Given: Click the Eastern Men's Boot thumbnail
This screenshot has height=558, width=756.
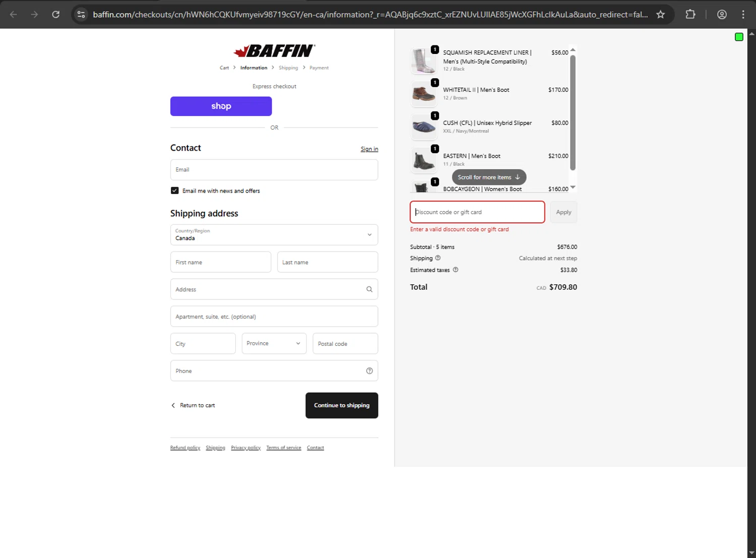Looking at the screenshot, I should click(424, 160).
